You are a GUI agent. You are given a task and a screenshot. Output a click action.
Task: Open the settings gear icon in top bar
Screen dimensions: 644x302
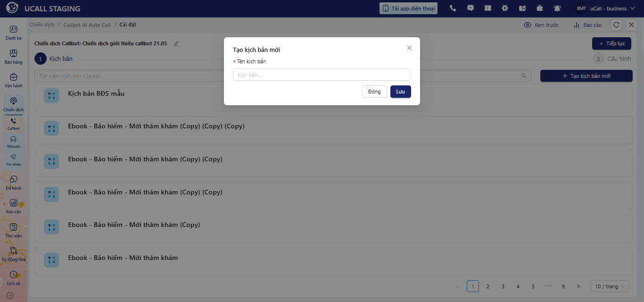505,8
